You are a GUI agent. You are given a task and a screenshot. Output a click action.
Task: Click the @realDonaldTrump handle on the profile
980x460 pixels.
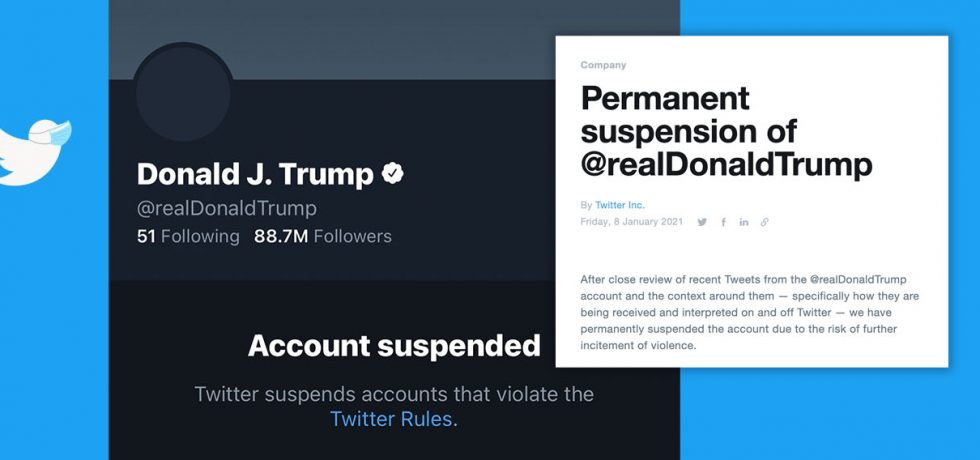click(x=226, y=208)
